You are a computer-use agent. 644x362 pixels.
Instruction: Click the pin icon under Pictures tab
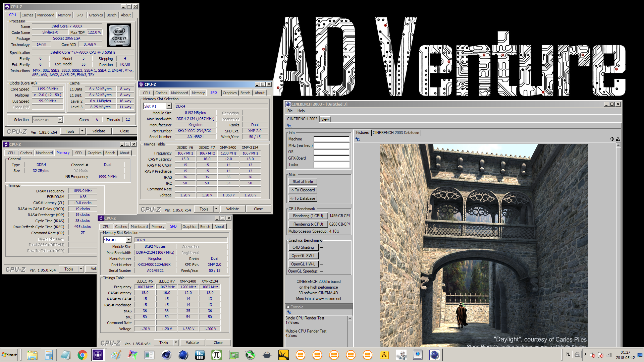358,139
